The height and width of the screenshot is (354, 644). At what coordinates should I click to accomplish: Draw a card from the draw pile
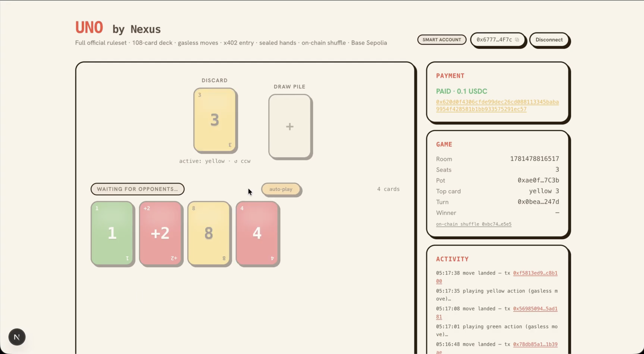point(289,126)
